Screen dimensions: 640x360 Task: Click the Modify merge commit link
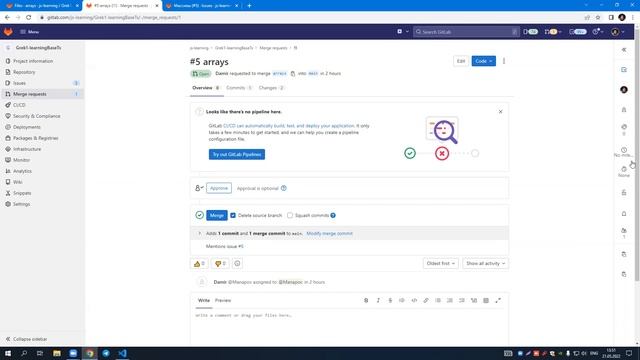(x=329, y=233)
